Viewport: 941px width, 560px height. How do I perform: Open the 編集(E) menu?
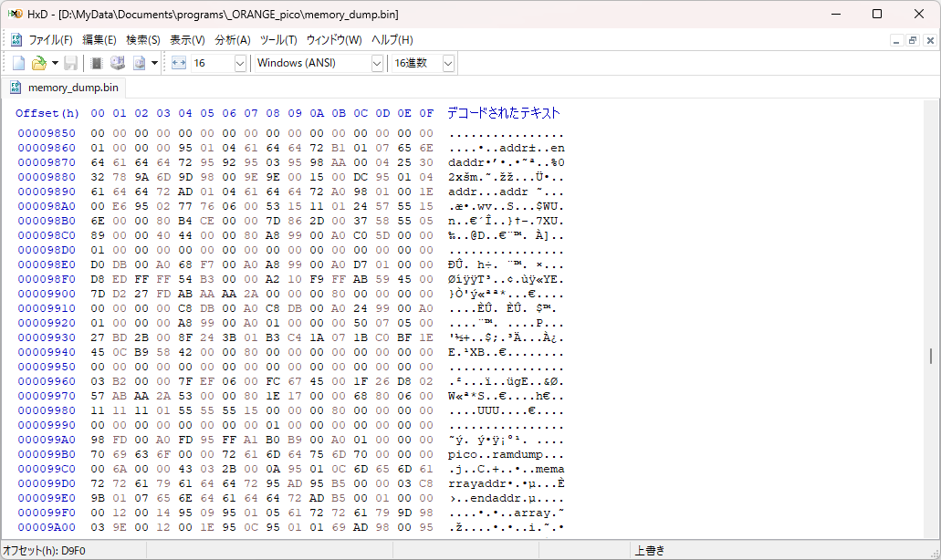point(99,39)
